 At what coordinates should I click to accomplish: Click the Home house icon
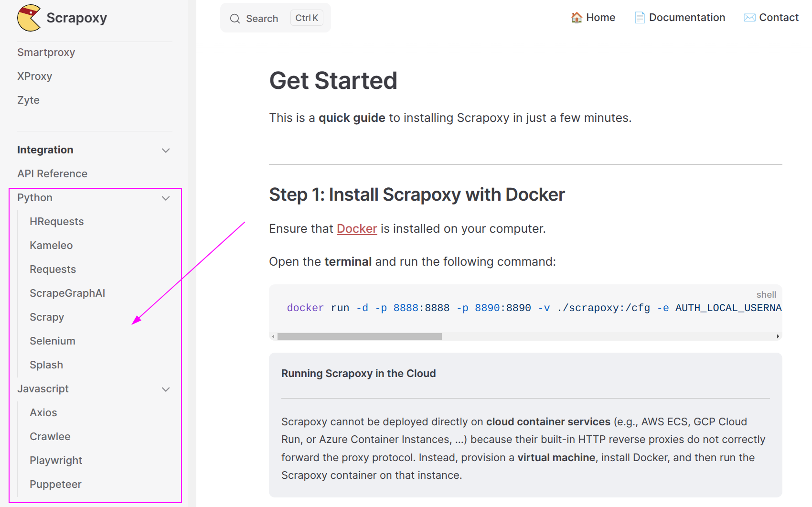[x=577, y=18]
